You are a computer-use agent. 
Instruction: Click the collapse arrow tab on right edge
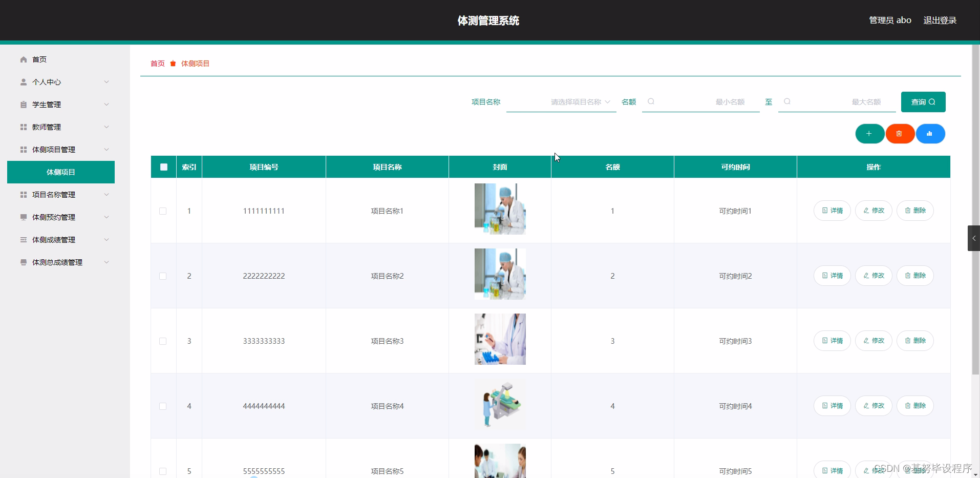973,238
